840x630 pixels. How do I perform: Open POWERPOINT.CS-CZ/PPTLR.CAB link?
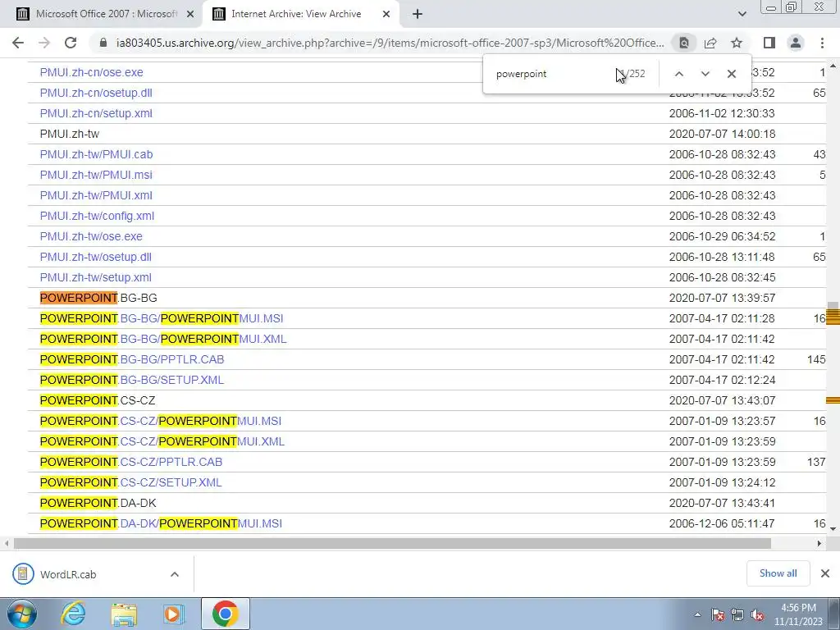[x=131, y=462]
